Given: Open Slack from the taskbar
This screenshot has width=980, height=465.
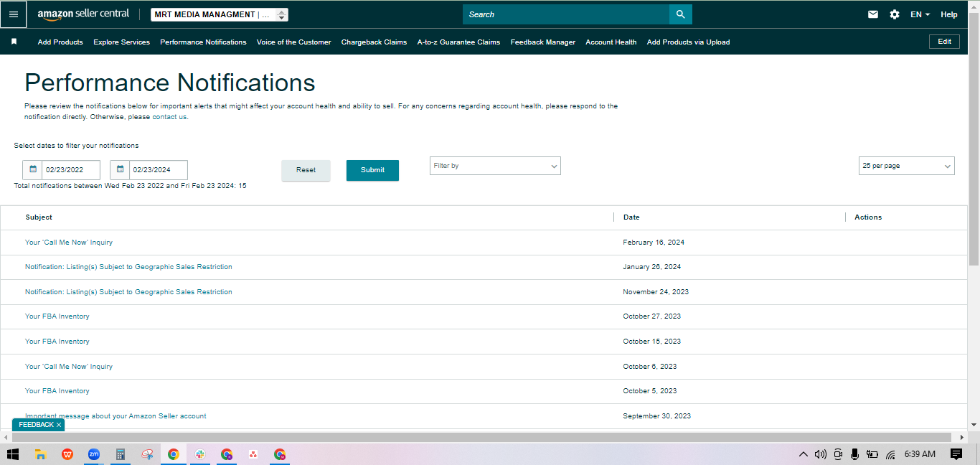Looking at the screenshot, I should coord(200,454).
